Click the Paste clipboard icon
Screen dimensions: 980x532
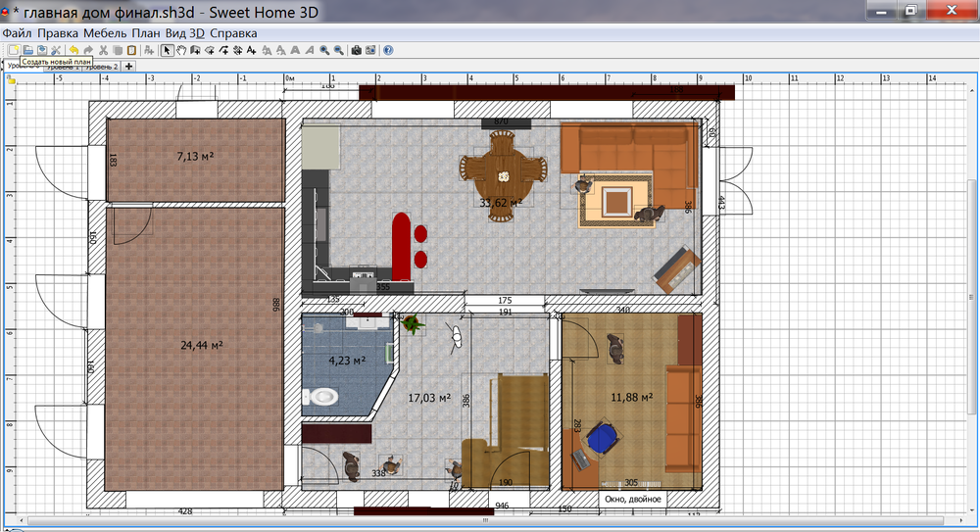click(131, 50)
